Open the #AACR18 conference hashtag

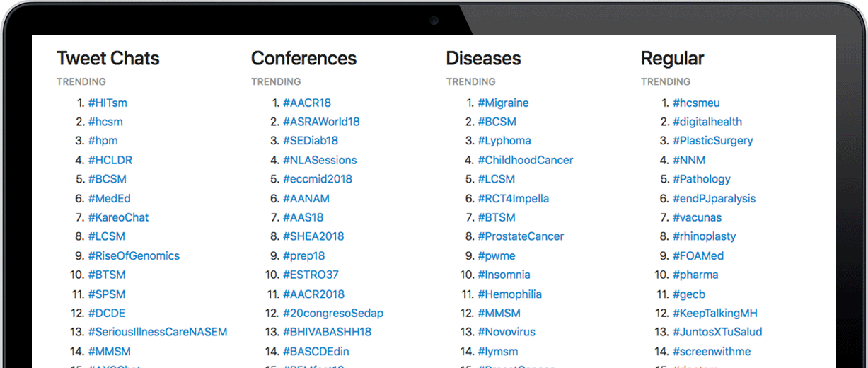pyautogui.click(x=307, y=103)
